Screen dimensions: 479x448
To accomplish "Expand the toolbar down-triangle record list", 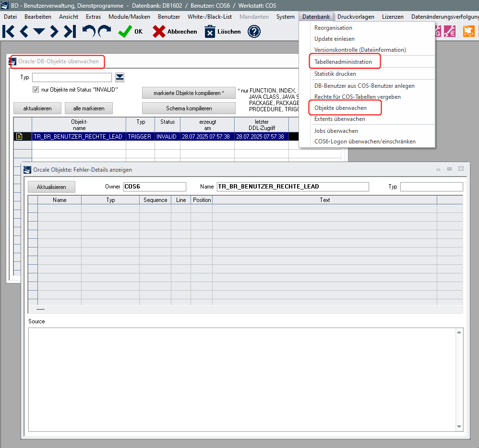I will pyautogui.click(x=39, y=32).
